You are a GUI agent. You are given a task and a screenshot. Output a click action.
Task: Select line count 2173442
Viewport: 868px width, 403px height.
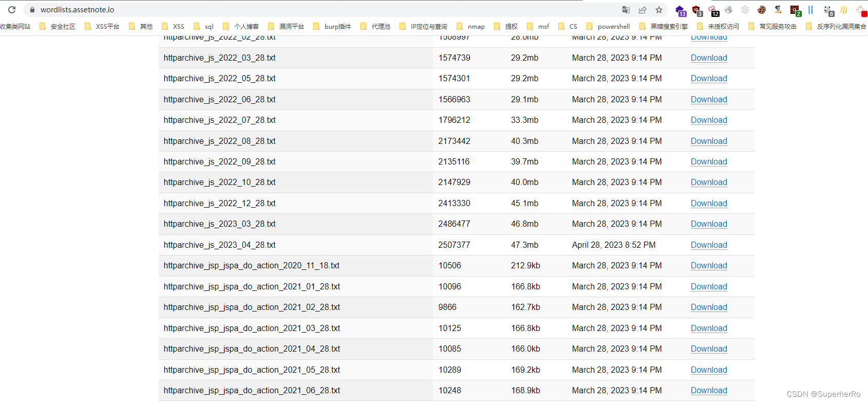coord(454,141)
